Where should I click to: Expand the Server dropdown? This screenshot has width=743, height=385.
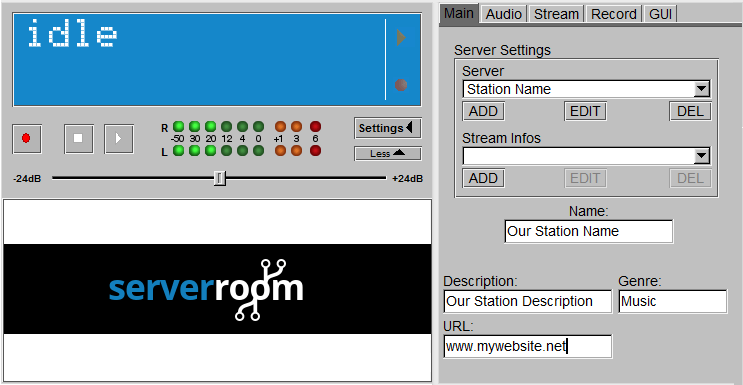702,89
